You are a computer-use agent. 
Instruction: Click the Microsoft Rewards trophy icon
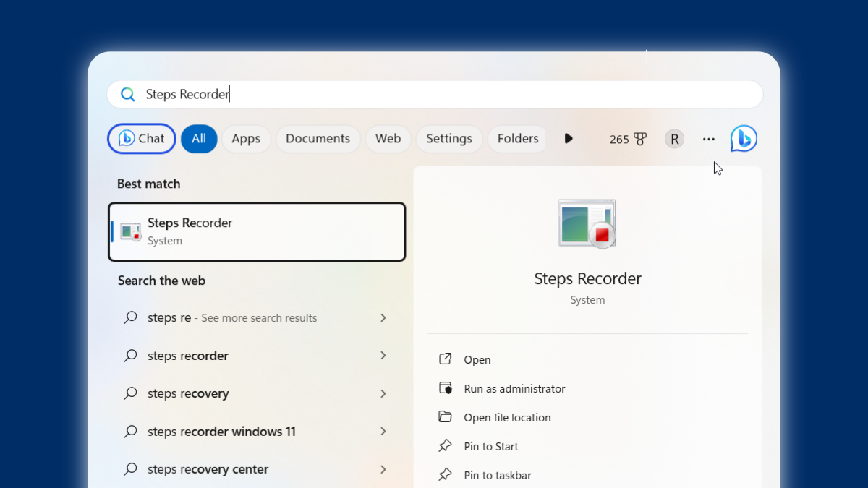pyautogui.click(x=640, y=139)
